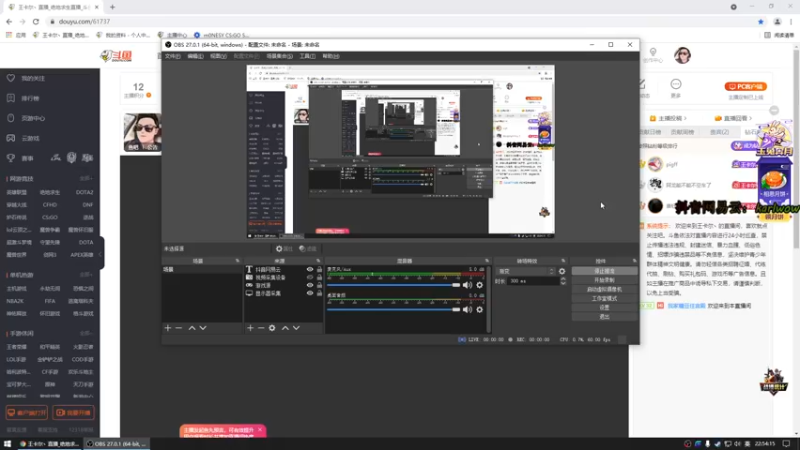Open 赛事 trophy icon in Douyu sidebar

[11, 158]
